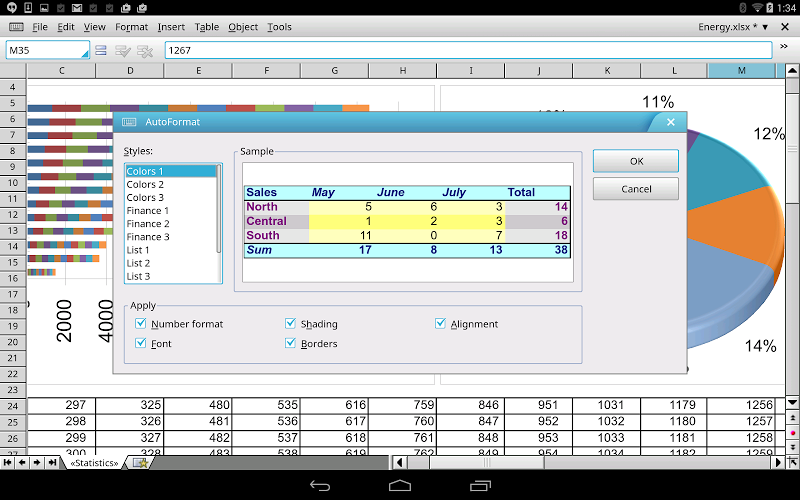Viewport: 800px width, 500px height.
Task: Click the cancel input cross icon
Action: [145, 51]
